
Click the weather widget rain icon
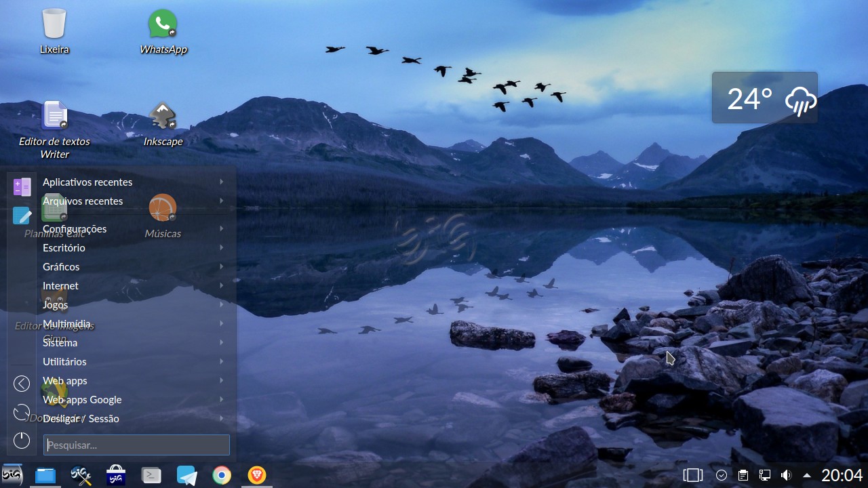coord(800,102)
